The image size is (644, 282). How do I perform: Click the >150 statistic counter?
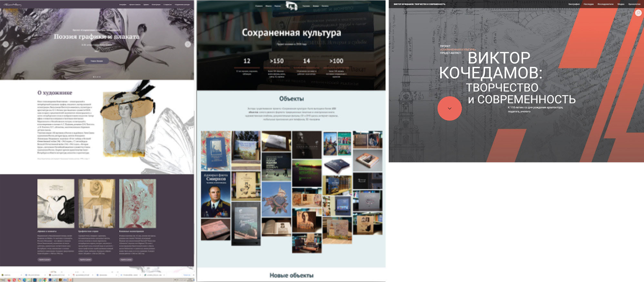pyautogui.click(x=277, y=61)
